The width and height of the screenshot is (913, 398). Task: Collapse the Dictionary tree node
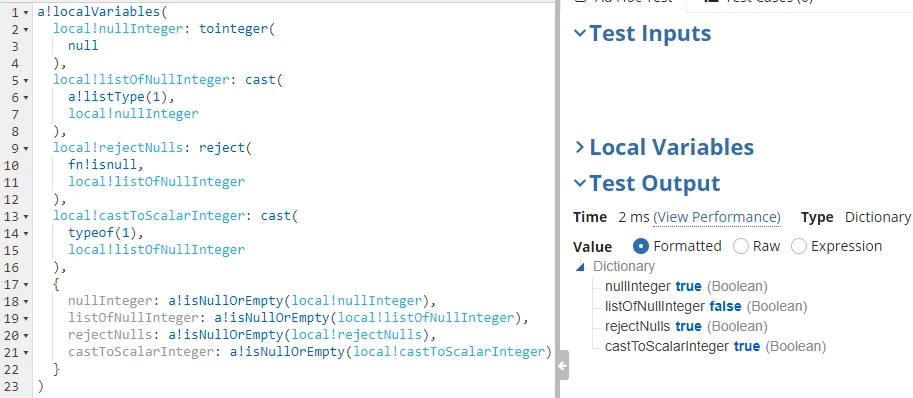[x=580, y=267]
